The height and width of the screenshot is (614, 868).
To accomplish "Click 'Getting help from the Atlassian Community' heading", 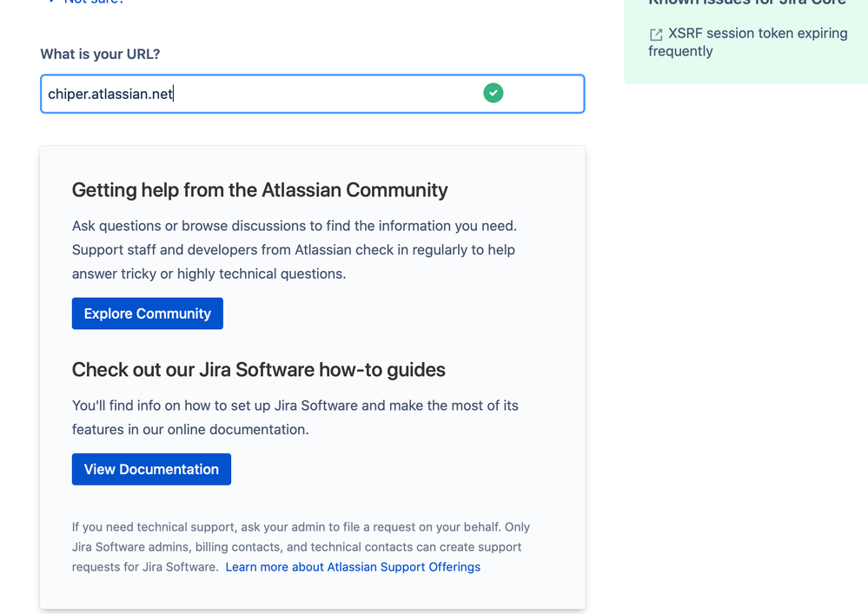I will point(260,190).
